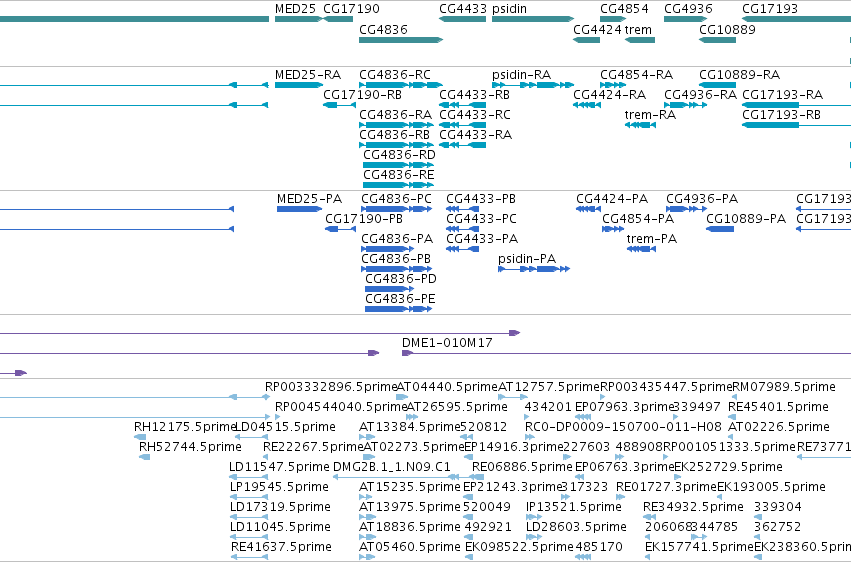Image resolution: width=851 pixels, height=562 pixels.
Task: Select protein CG4836-PD
Action: (x=401, y=279)
